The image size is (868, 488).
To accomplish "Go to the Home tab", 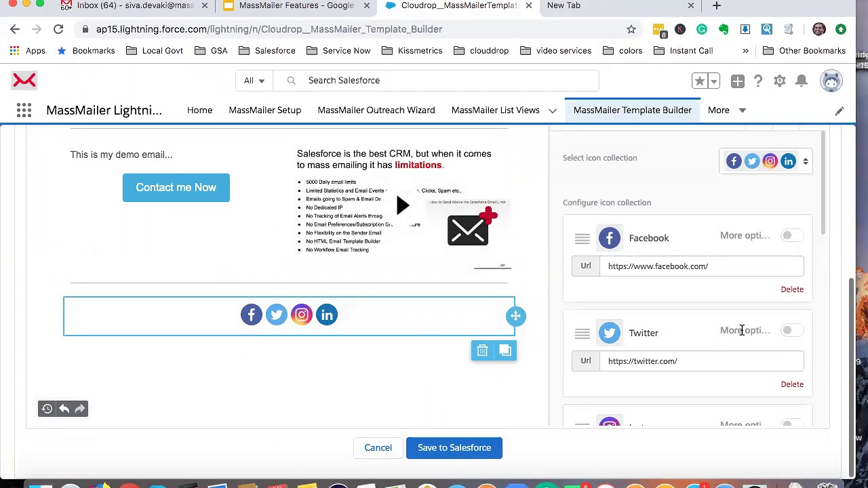I will [199, 110].
